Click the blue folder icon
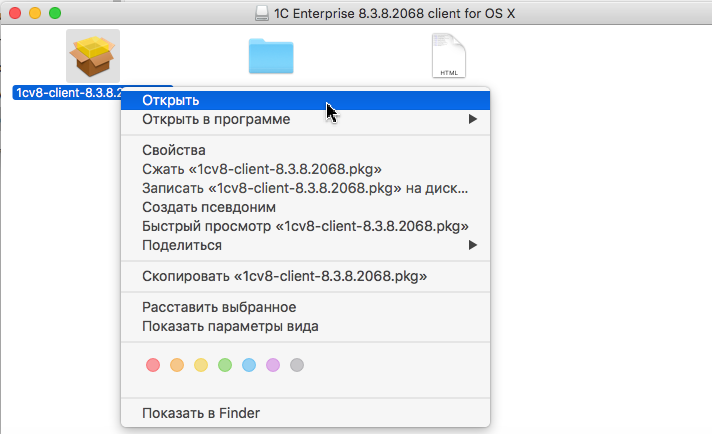 [271, 56]
